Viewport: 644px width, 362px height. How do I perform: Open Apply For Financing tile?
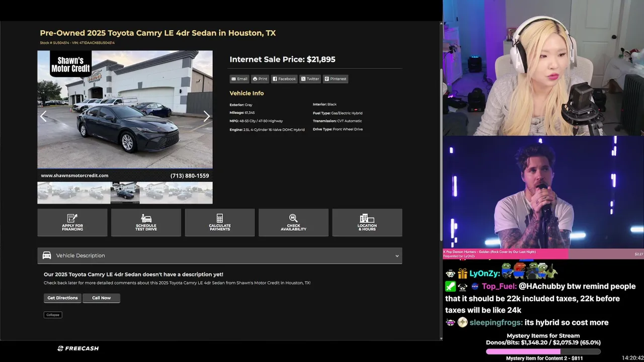pos(72,222)
